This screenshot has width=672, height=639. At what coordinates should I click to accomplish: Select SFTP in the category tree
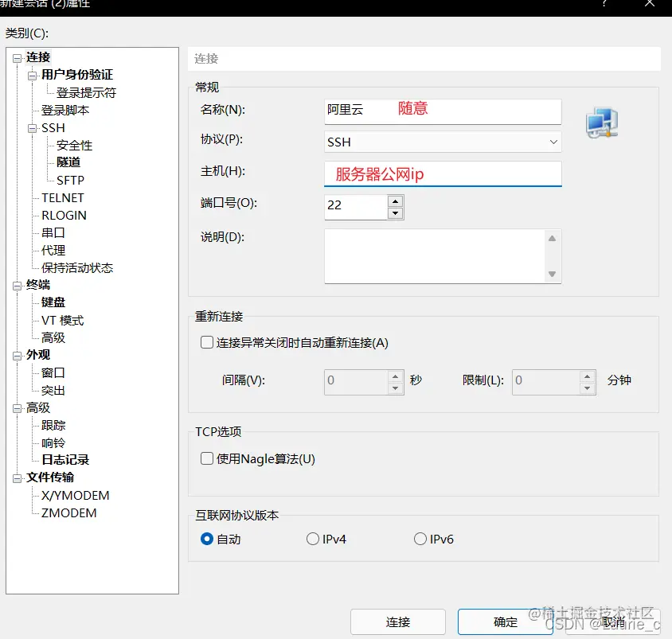tap(71, 179)
